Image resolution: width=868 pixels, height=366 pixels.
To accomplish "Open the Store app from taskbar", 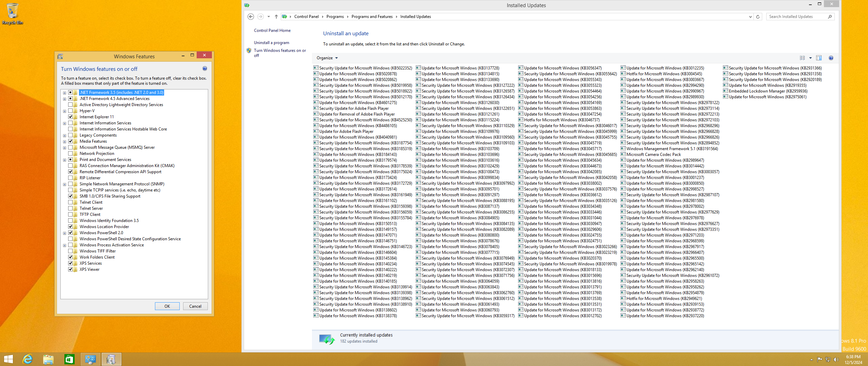I will tap(70, 359).
